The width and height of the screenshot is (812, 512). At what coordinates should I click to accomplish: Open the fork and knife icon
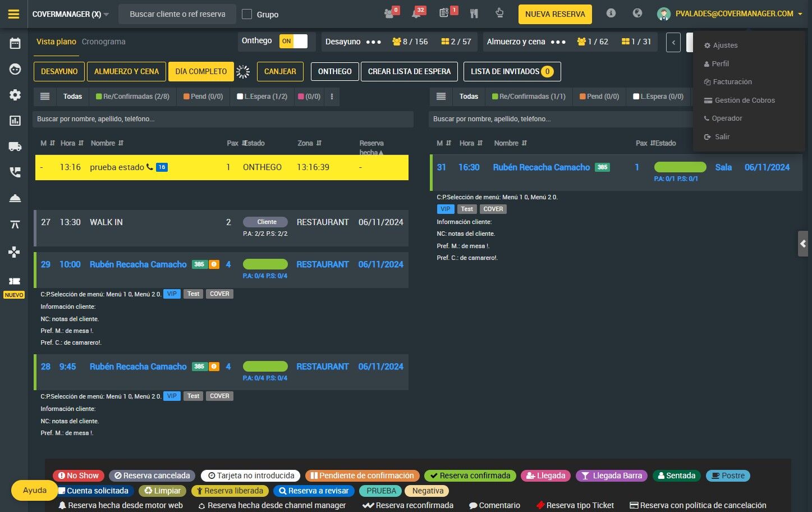(x=474, y=13)
